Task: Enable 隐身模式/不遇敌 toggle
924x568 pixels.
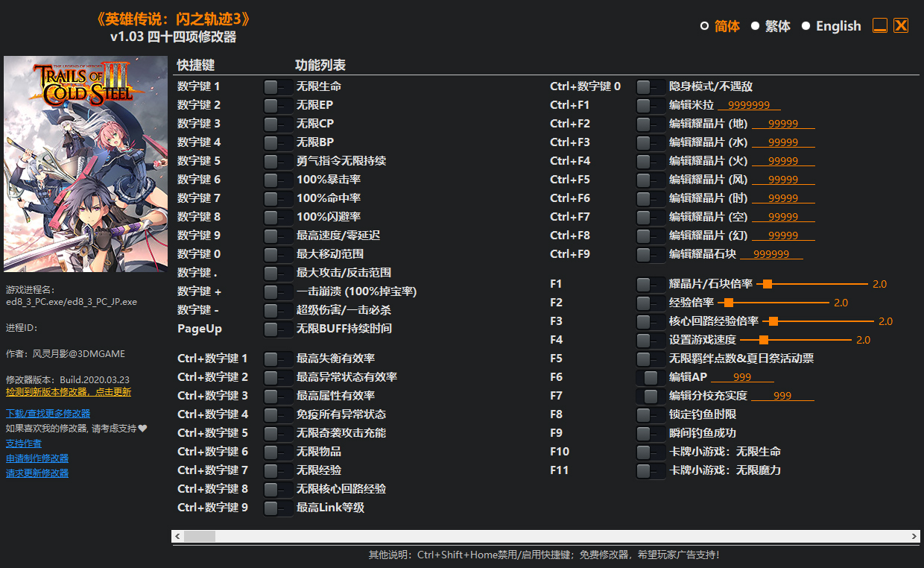Action: [651, 86]
